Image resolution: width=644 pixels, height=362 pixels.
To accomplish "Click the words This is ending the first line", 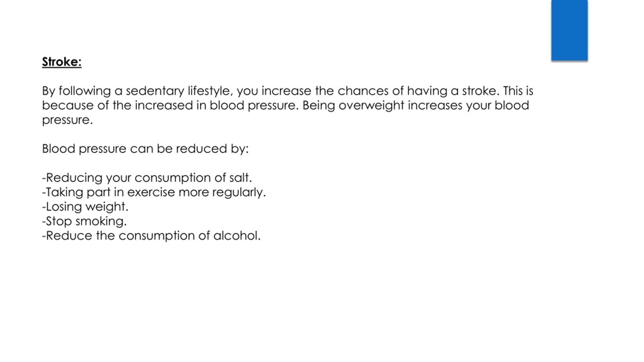I will pos(518,91).
